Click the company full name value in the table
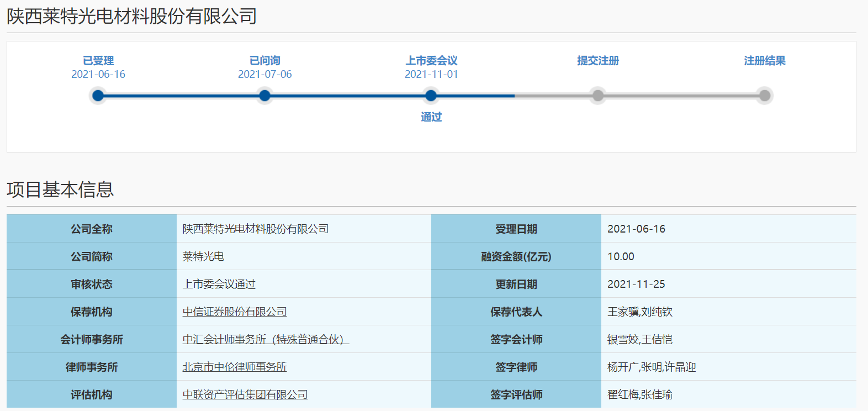The width and height of the screenshot is (868, 411). 256,229
